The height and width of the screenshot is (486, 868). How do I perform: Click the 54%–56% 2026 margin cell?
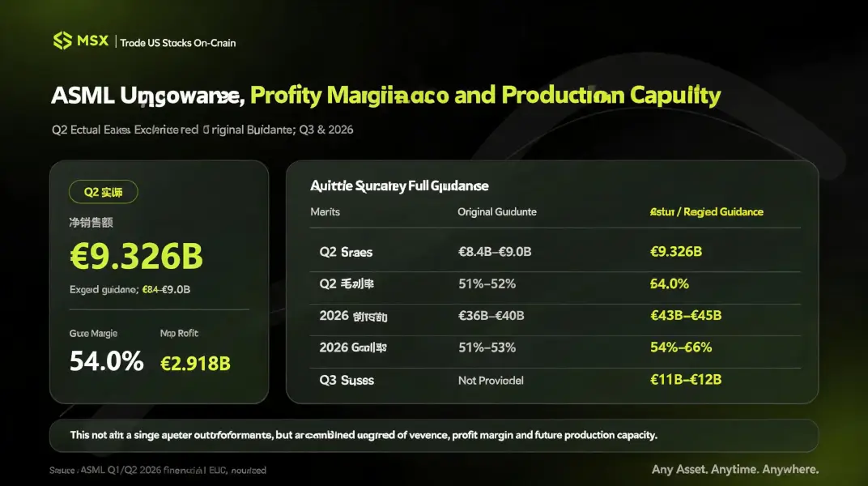click(x=680, y=347)
